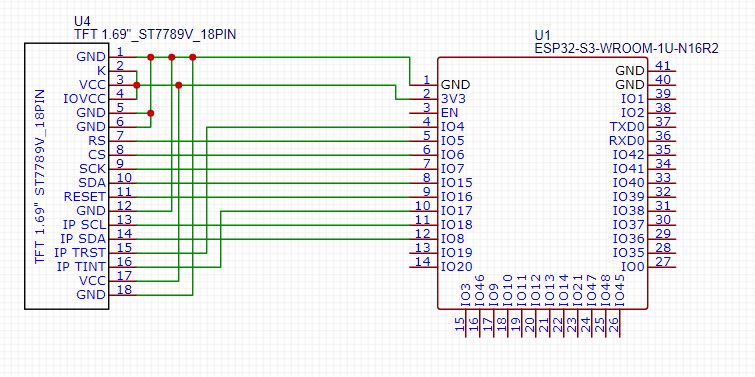Select the vertical IO21 pin label on U1
The width and height of the screenshot is (755, 377).
(x=577, y=290)
